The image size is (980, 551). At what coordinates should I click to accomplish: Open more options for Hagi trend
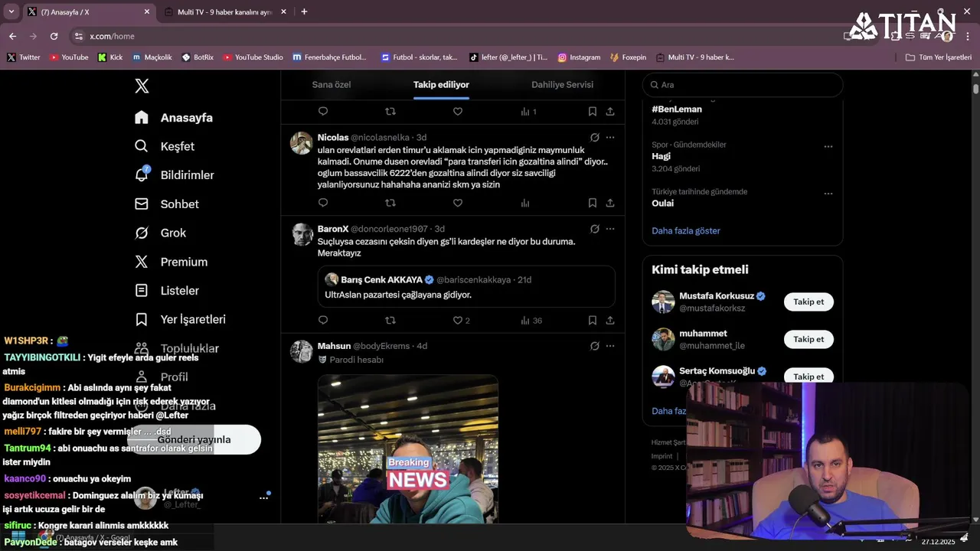point(828,146)
